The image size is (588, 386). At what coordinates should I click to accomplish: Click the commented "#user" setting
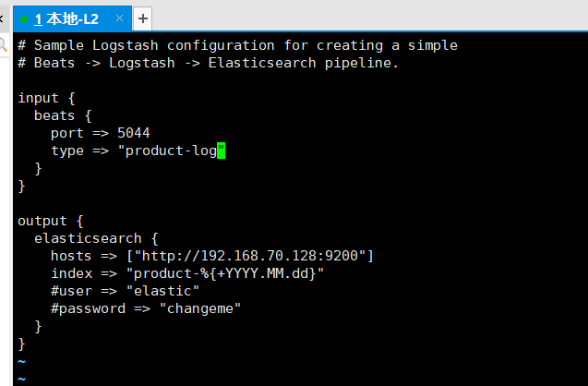coord(71,291)
